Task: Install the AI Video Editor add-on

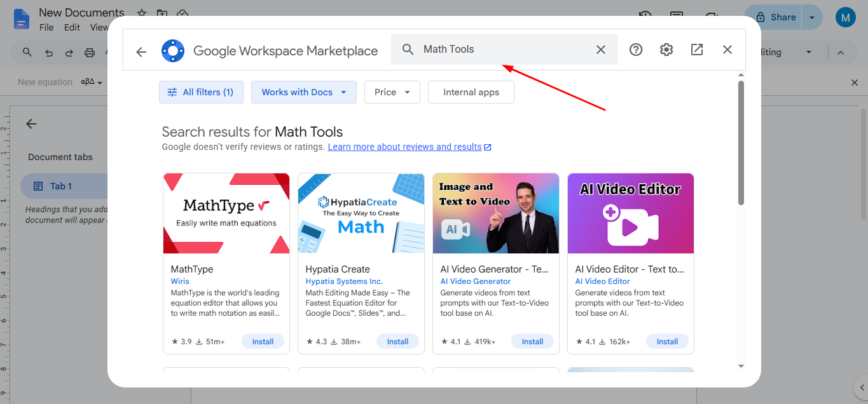Action: click(667, 342)
